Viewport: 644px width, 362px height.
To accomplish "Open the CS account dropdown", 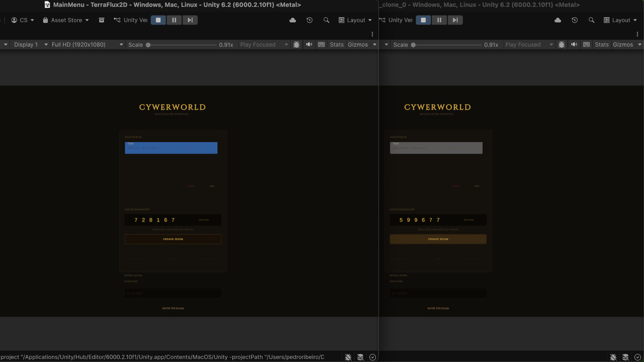I will [x=23, y=20].
